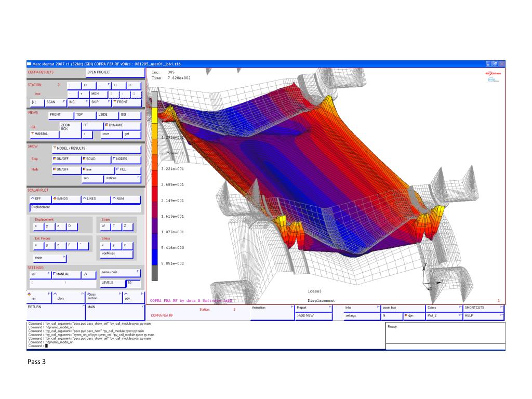The height and width of the screenshot is (399, 532).
Task: Open the SHORTCUTS menu
Action: click(x=484, y=308)
